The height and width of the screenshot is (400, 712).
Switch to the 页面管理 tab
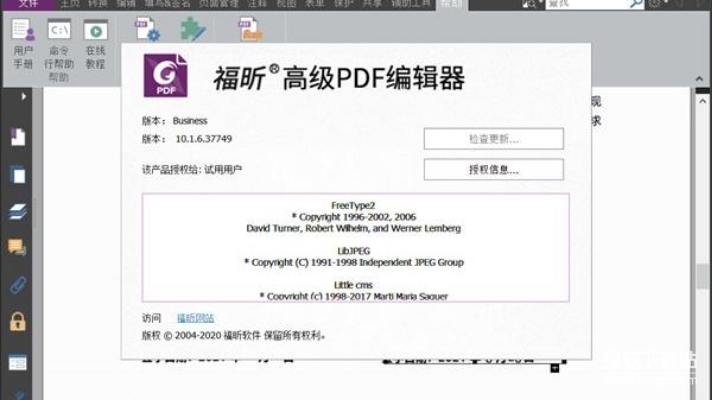pyautogui.click(x=218, y=4)
